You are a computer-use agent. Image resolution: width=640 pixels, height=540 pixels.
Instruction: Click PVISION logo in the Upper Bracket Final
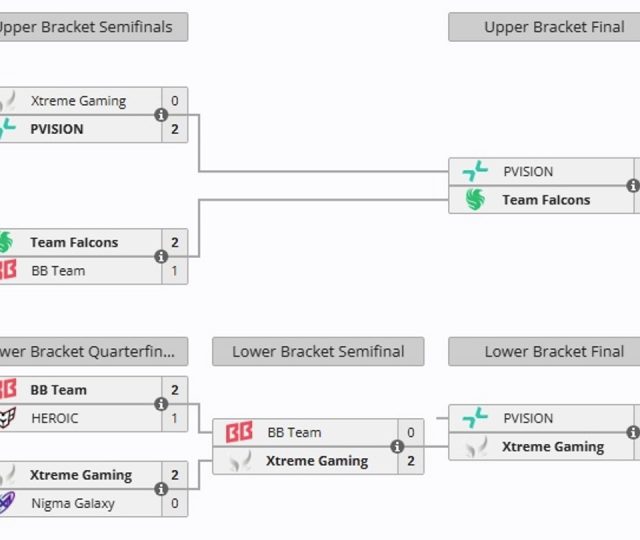pyautogui.click(x=475, y=172)
